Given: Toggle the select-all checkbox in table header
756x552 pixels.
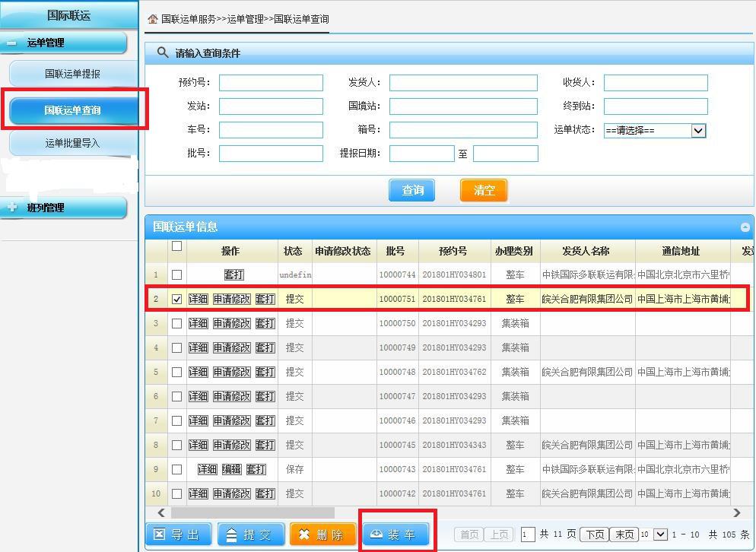Looking at the screenshot, I should [x=177, y=246].
